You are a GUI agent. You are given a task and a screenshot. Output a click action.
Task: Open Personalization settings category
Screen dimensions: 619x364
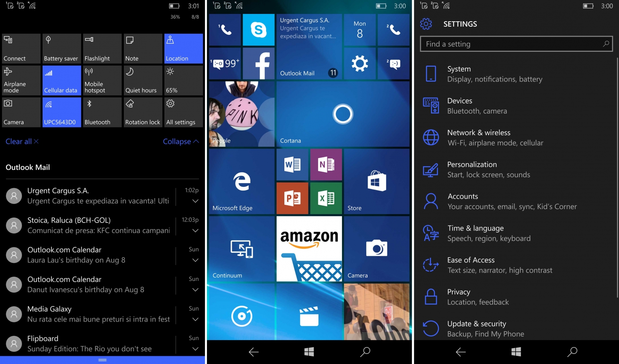[489, 170]
